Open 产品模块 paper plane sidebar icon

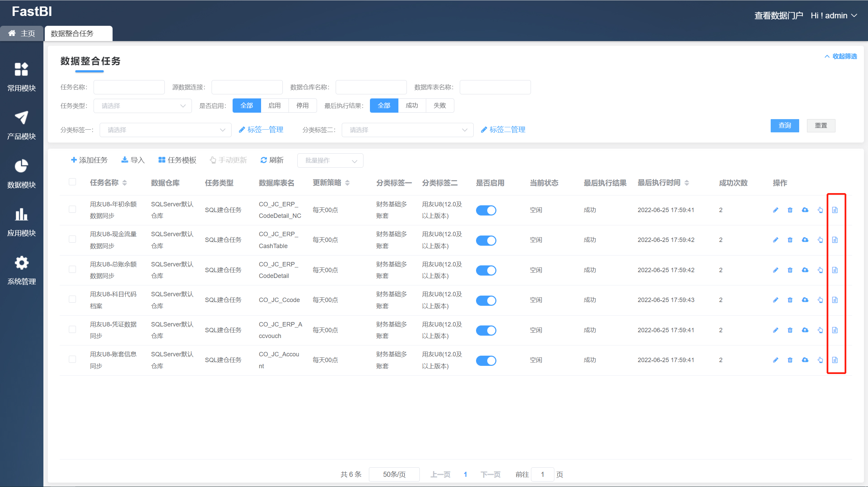point(21,118)
